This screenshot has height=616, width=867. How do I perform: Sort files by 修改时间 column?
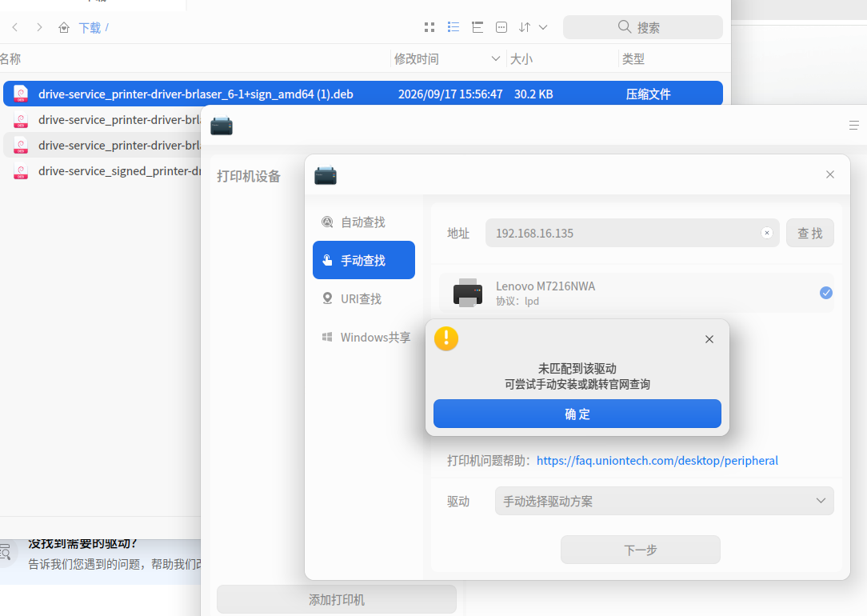[x=447, y=58]
